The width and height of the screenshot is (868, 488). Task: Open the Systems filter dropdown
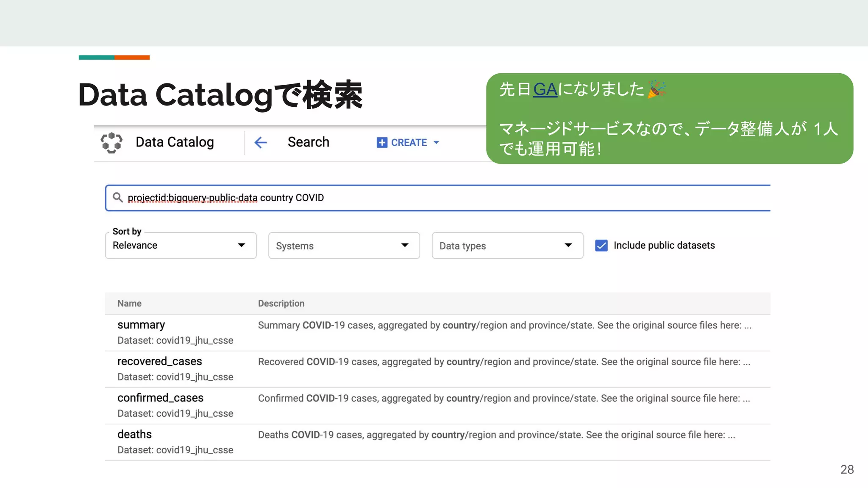(344, 246)
